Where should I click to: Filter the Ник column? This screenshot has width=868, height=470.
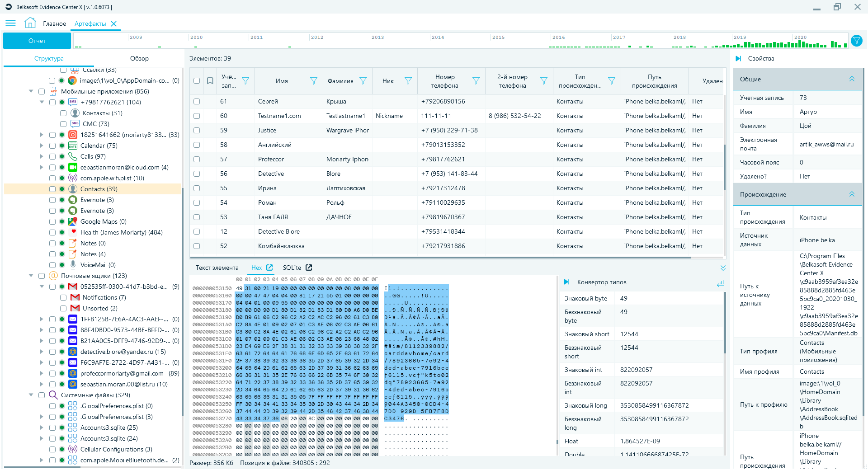tap(408, 81)
